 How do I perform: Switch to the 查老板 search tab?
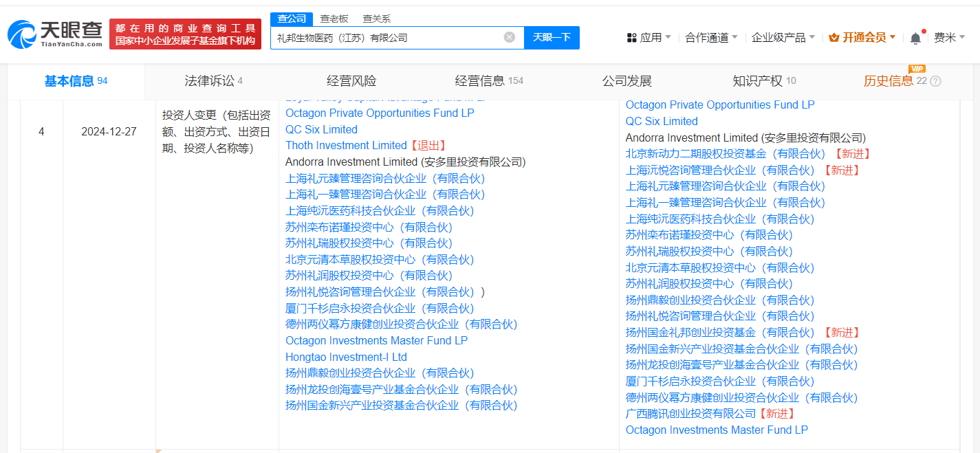point(334,19)
